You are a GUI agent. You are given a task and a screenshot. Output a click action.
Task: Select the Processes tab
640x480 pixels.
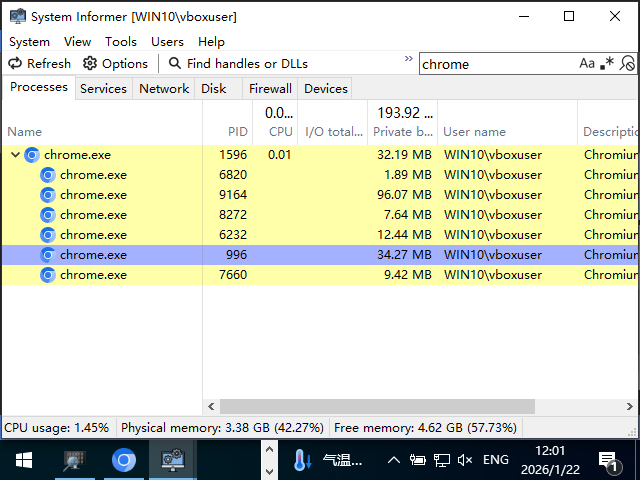pos(39,87)
